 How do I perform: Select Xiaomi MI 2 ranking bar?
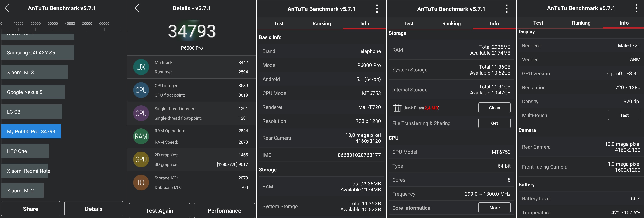click(23, 191)
